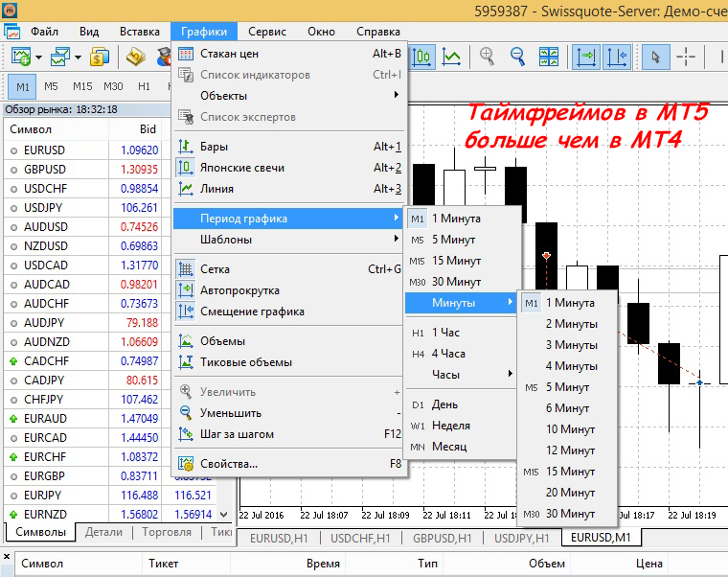Click the New Chart toolbar icon

tap(20, 58)
